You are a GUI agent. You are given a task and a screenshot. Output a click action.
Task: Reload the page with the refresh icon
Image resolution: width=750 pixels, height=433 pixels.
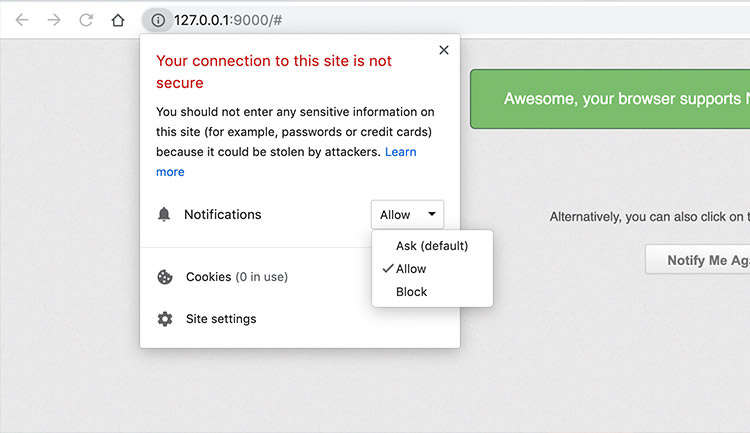tap(86, 20)
